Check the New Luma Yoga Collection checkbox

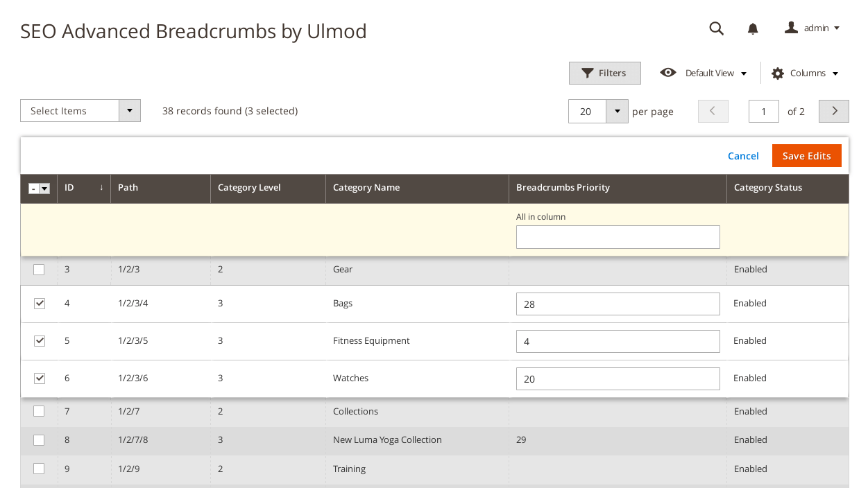click(39, 439)
